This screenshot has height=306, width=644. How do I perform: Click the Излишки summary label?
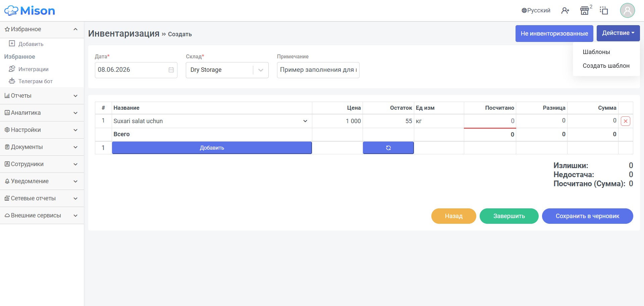[571, 165]
